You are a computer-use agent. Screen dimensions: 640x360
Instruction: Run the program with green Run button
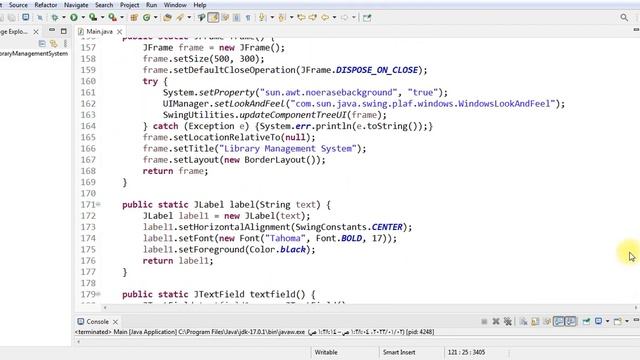74,18
